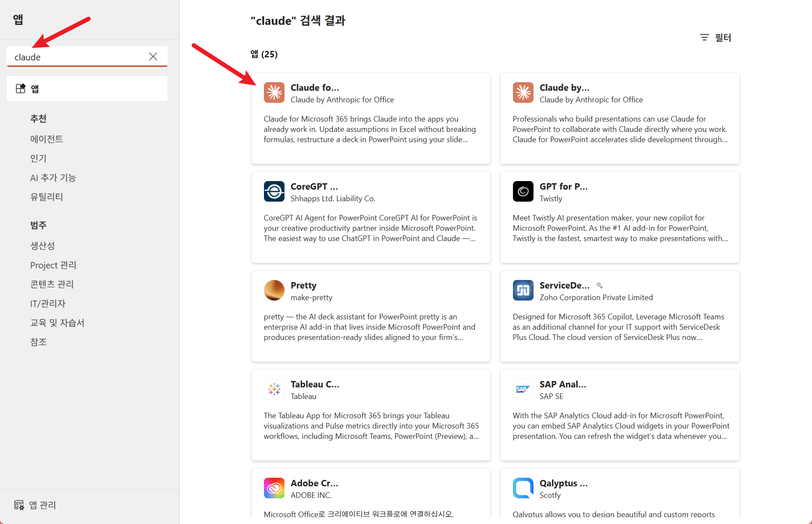
Task: Open the 에이전트 section
Action: (x=47, y=139)
